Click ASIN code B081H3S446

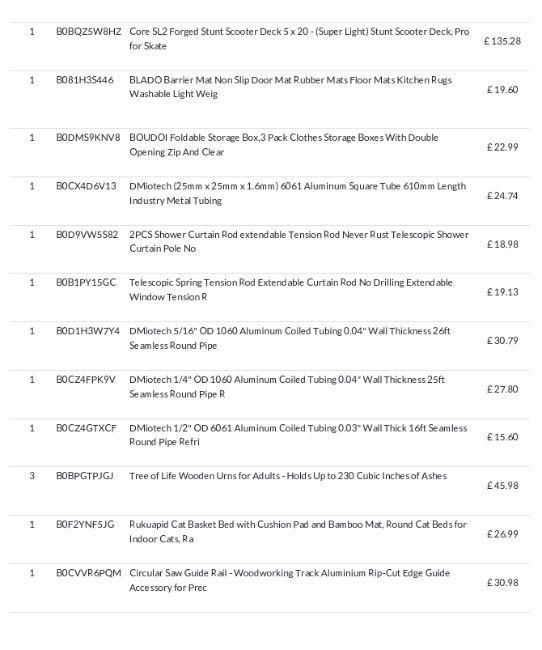pos(85,80)
